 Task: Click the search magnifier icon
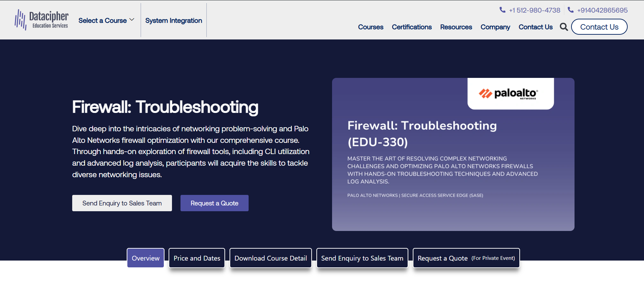[x=564, y=27]
